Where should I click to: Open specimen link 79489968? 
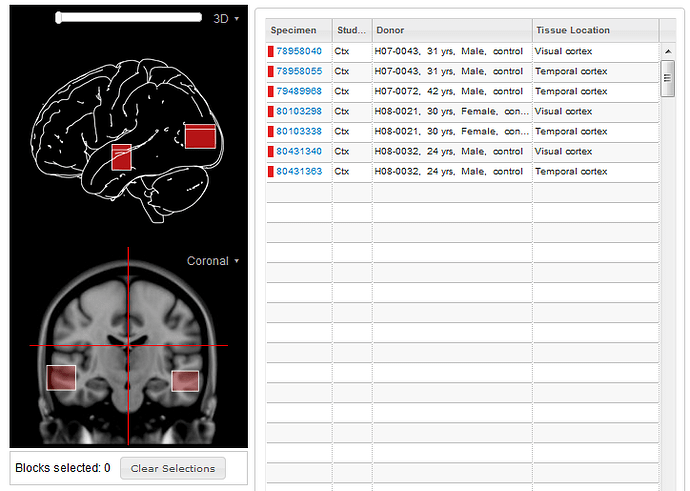pyautogui.click(x=299, y=91)
